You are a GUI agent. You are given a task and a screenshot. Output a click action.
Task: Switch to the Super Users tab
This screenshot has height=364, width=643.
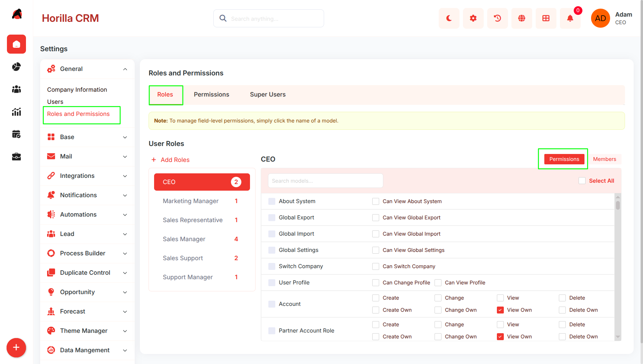pos(268,94)
